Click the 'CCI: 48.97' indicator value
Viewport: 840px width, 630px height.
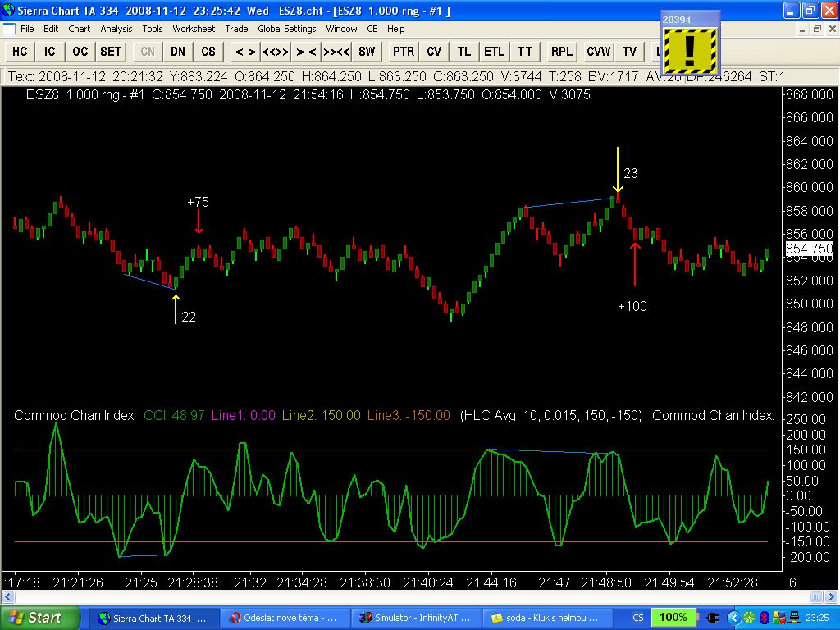174,415
